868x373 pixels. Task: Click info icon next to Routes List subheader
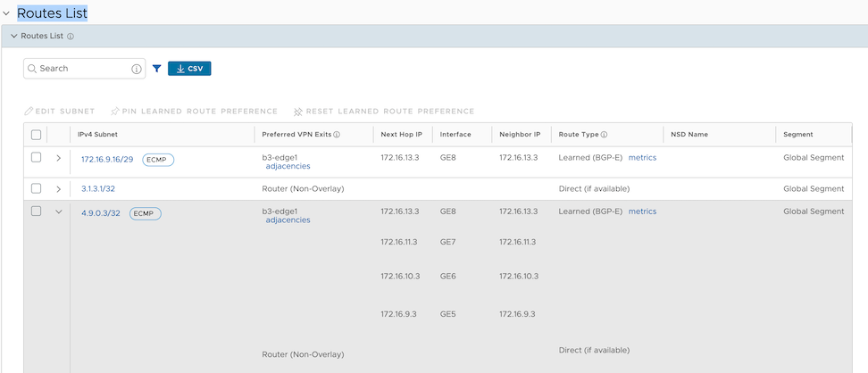coord(71,37)
